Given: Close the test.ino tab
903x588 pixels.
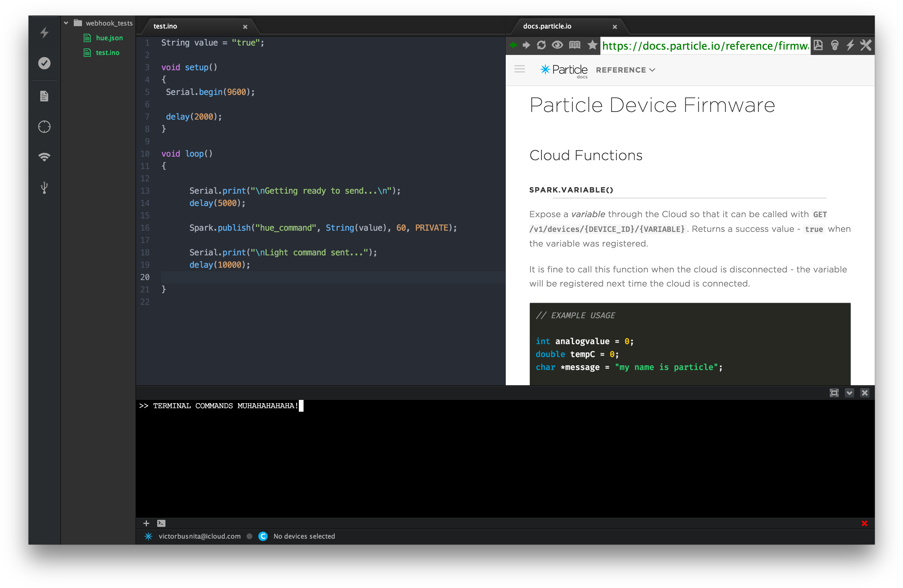Looking at the screenshot, I should [x=245, y=26].
